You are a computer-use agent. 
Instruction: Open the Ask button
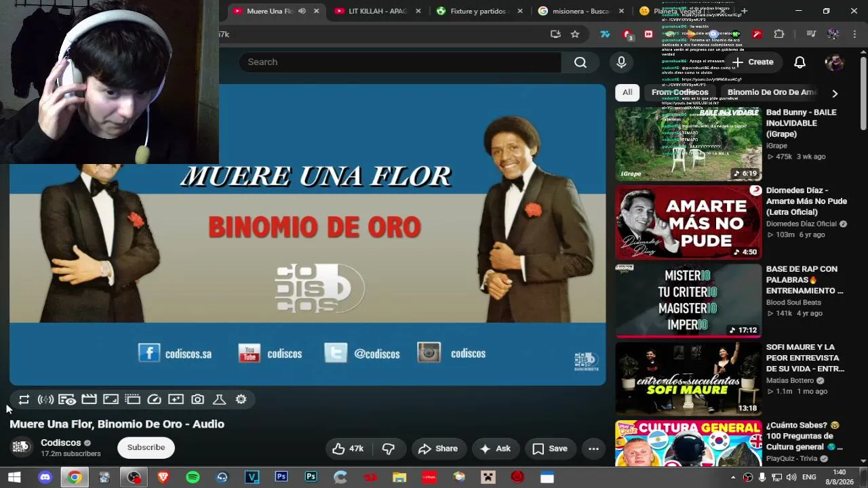[495, 449]
